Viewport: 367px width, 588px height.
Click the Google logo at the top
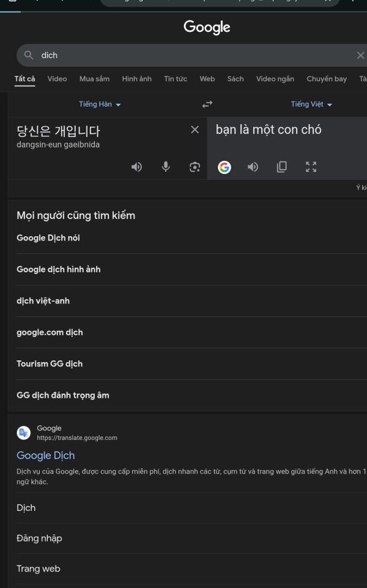pyautogui.click(x=207, y=27)
